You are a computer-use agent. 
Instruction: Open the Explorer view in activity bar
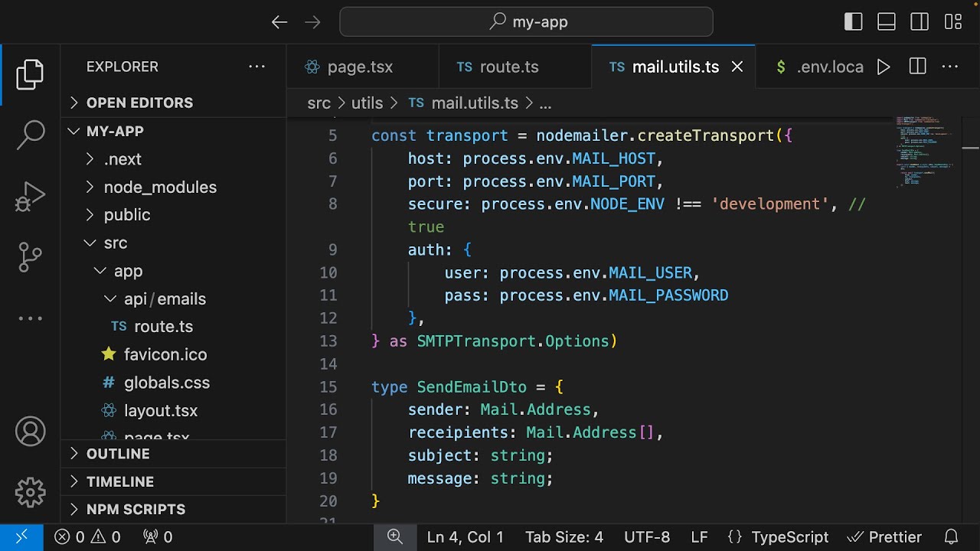31,74
